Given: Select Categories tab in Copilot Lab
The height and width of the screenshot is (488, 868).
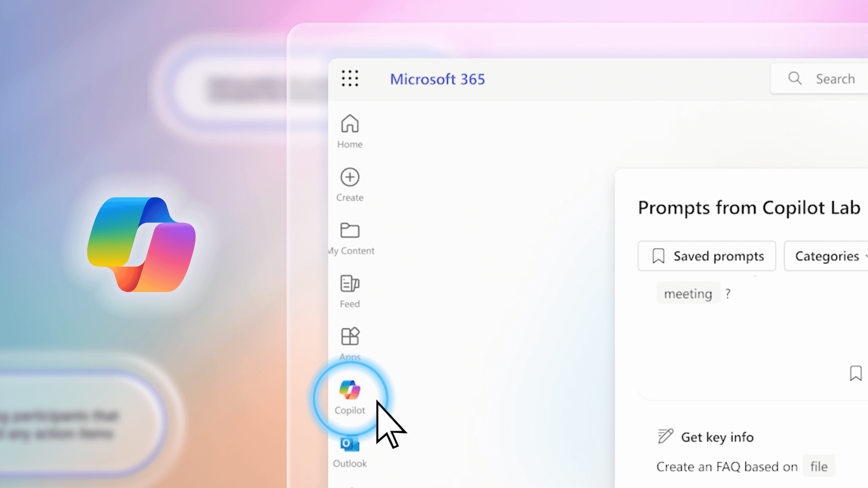Looking at the screenshot, I should click(x=829, y=256).
